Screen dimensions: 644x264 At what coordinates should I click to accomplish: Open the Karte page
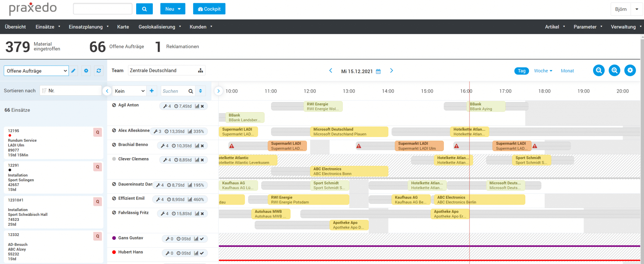tap(123, 27)
